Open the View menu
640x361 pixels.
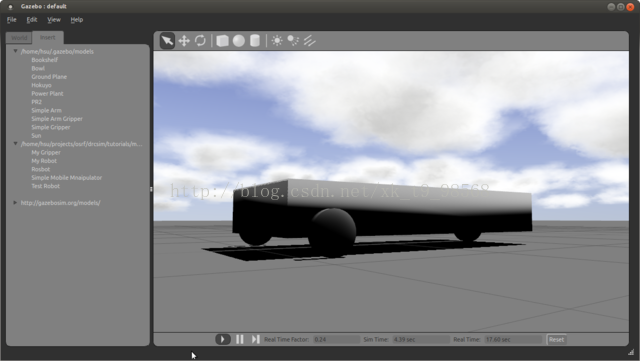(53, 20)
